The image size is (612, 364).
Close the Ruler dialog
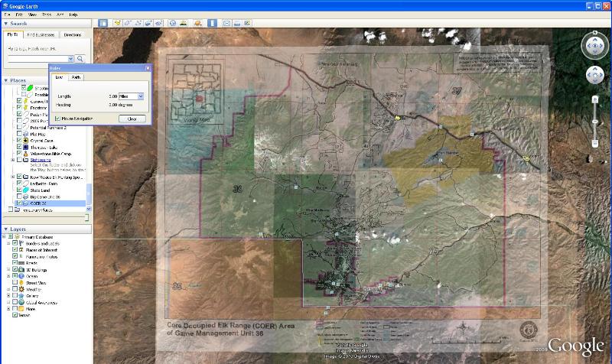coord(148,68)
